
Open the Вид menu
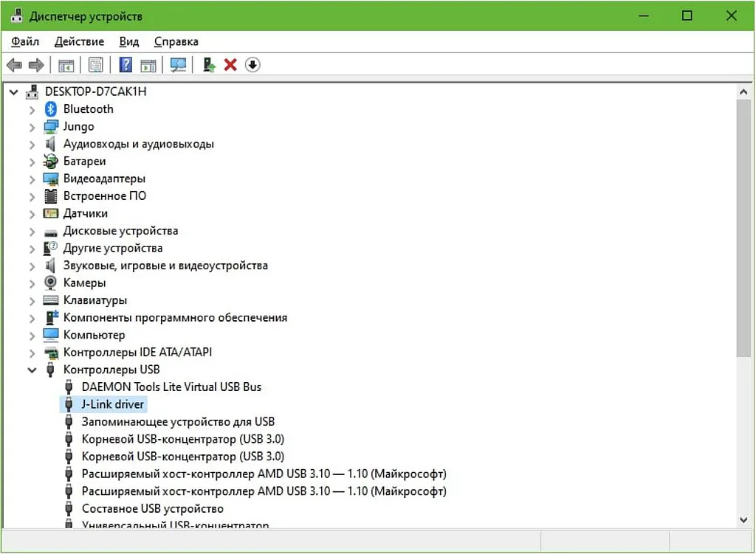click(128, 41)
